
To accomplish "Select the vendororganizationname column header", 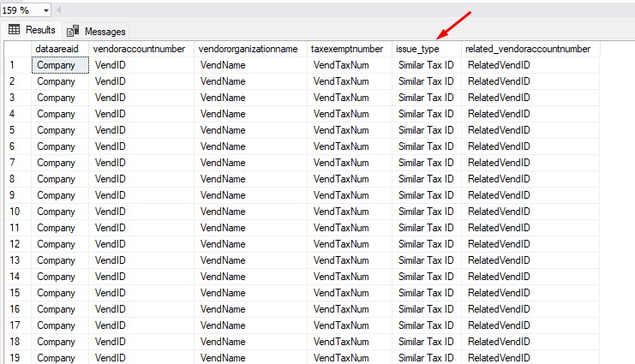I will (251, 49).
